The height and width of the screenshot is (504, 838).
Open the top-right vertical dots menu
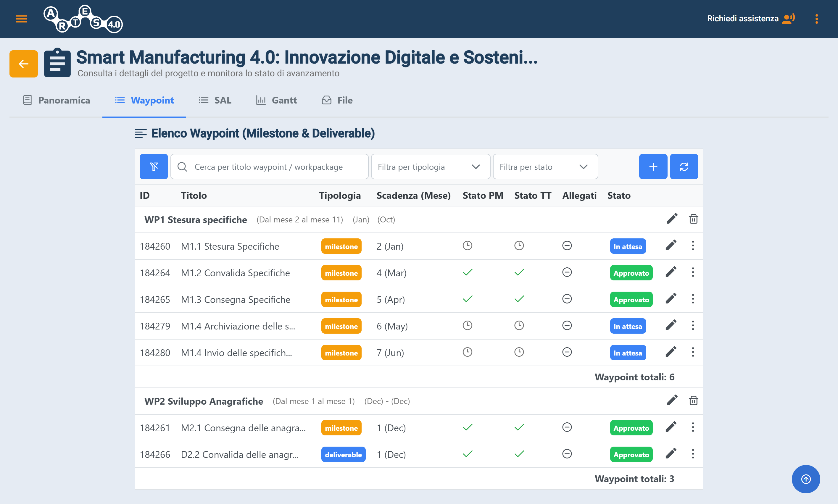(817, 19)
